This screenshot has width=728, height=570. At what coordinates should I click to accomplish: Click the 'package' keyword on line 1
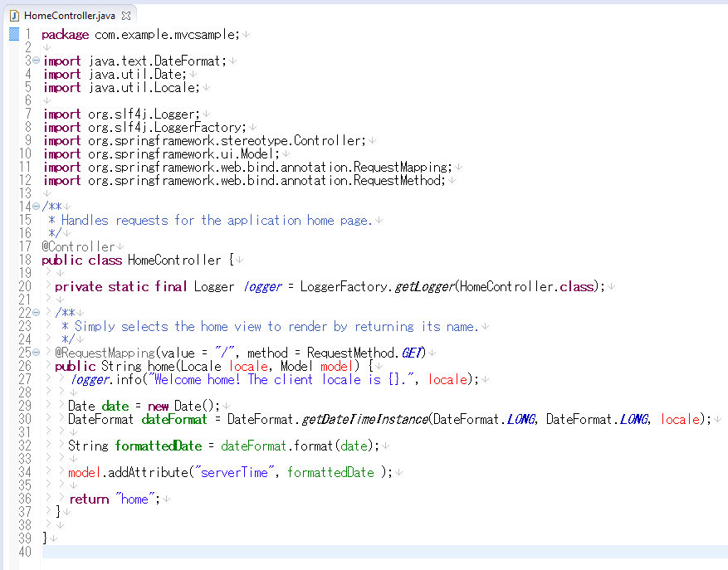(65, 35)
